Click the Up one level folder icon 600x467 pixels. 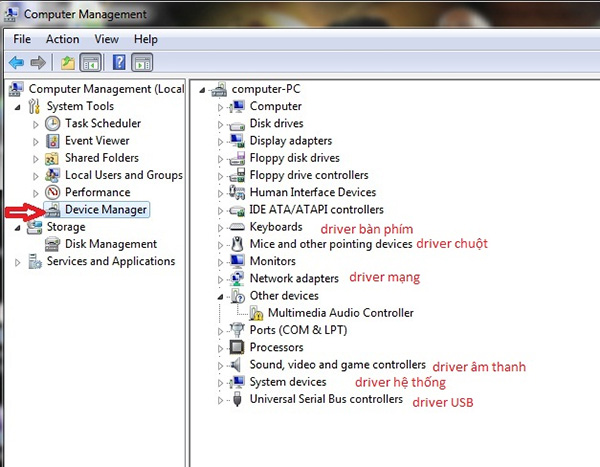pyautogui.click(x=68, y=63)
